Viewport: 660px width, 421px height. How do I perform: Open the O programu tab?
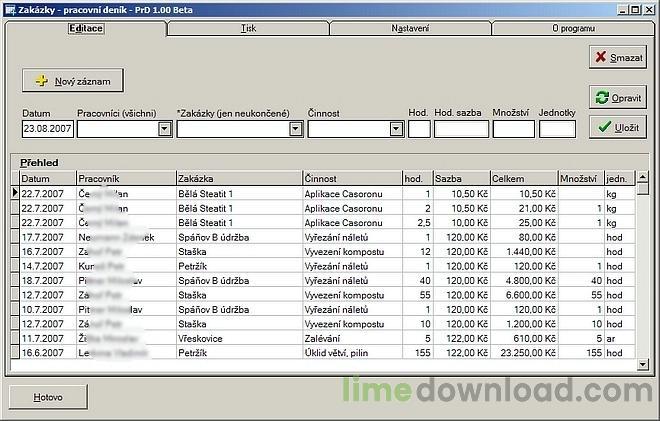coord(572,28)
